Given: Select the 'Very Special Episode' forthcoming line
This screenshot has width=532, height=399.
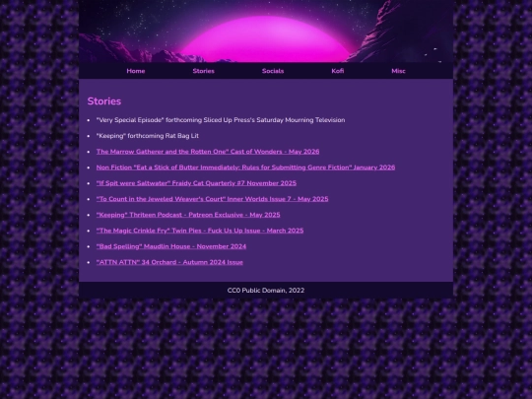Looking at the screenshot, I should [x=221, y=120].
